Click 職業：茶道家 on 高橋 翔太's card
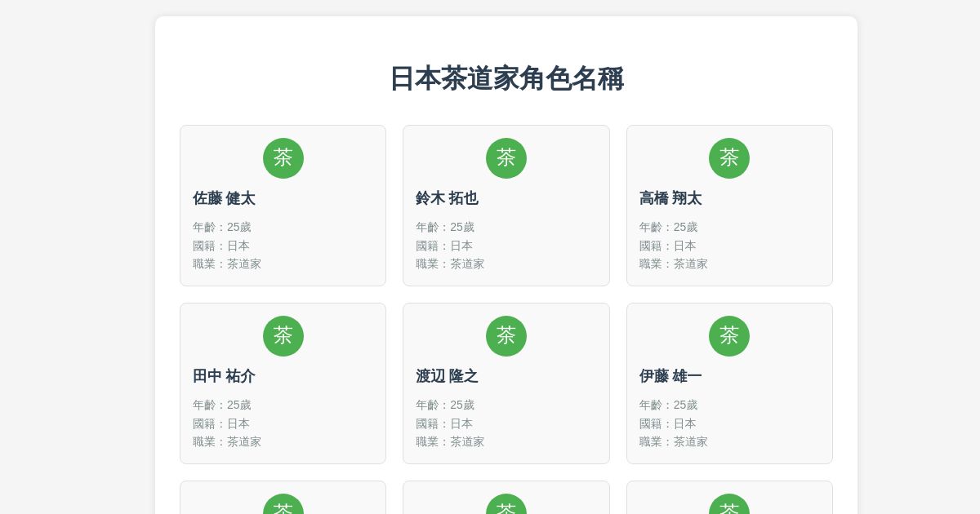The width and height of the screenshot is (980, 514). [x=673, y=264]
